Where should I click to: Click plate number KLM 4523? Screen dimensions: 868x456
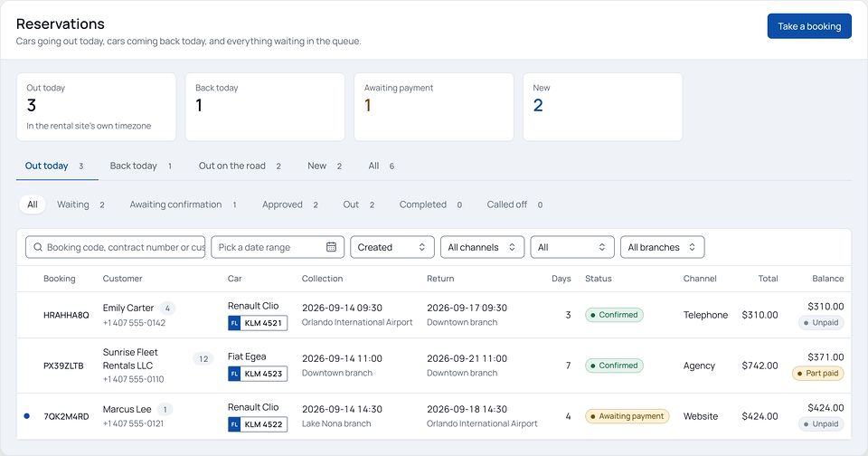[263, 374]
